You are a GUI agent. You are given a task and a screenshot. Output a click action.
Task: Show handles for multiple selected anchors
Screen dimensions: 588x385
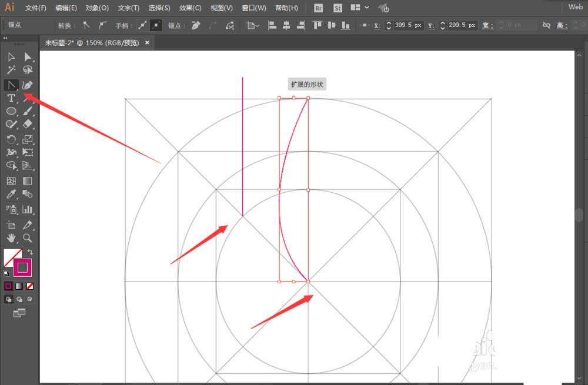click(142, 25)
